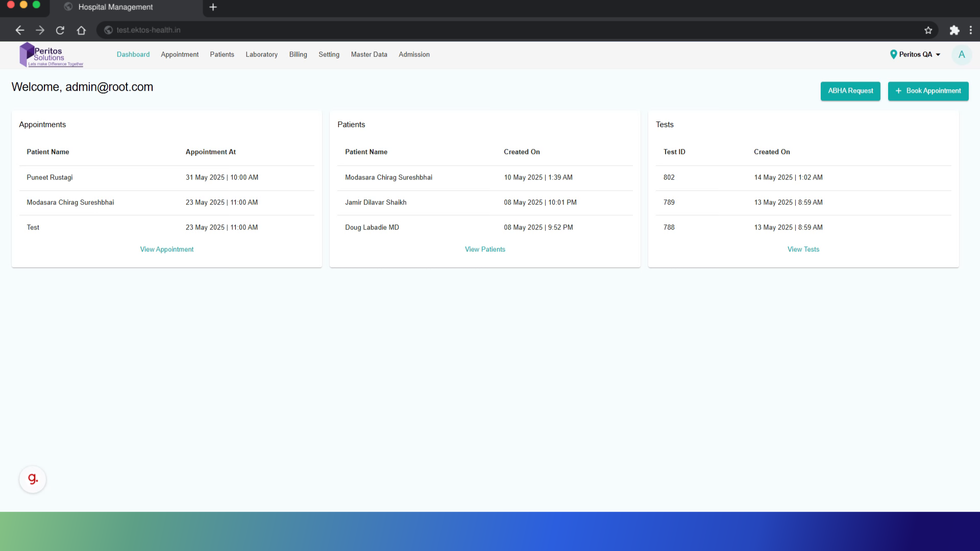
Task: Click the browser reload icon
Action: point(60,30)
